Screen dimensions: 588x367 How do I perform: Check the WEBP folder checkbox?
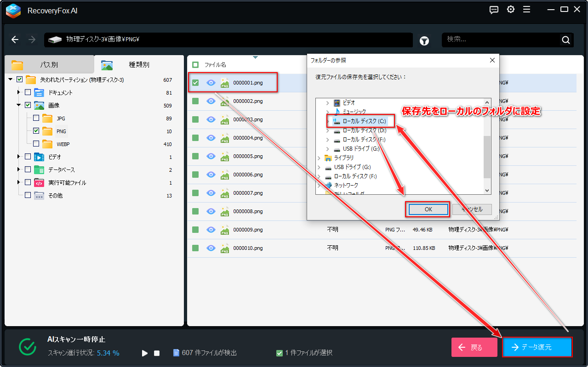[36, 144]
